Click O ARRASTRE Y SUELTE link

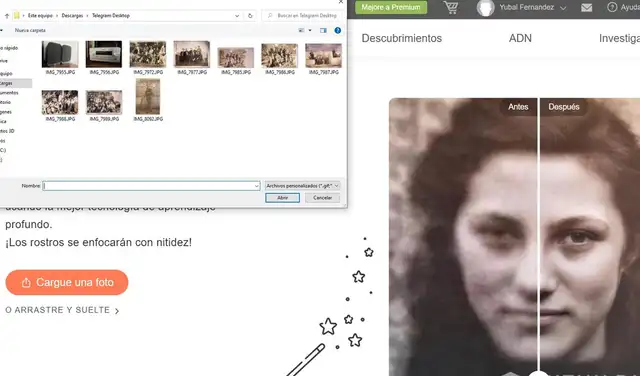tap(58, 310)
